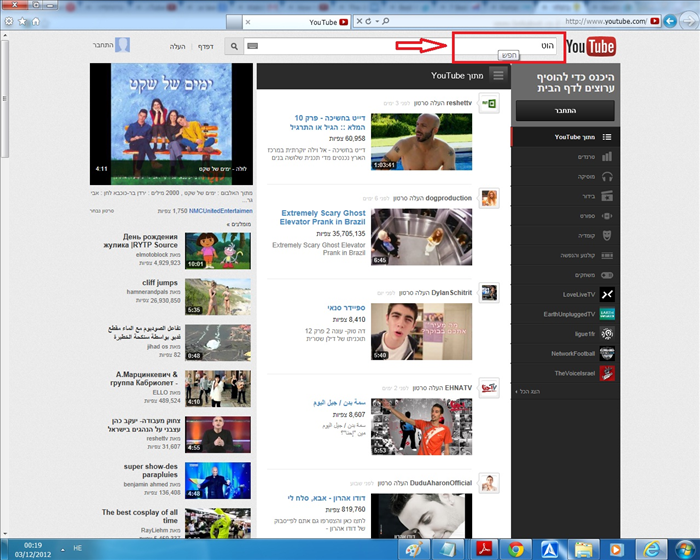Play featured ימים של שקט video
Image resolution: width=700 pixels, height=560 pixels.
pos(171,124)
